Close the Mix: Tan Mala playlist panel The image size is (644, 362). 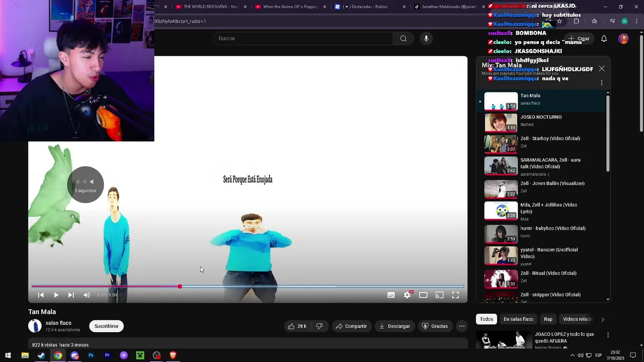click(602, 68)
